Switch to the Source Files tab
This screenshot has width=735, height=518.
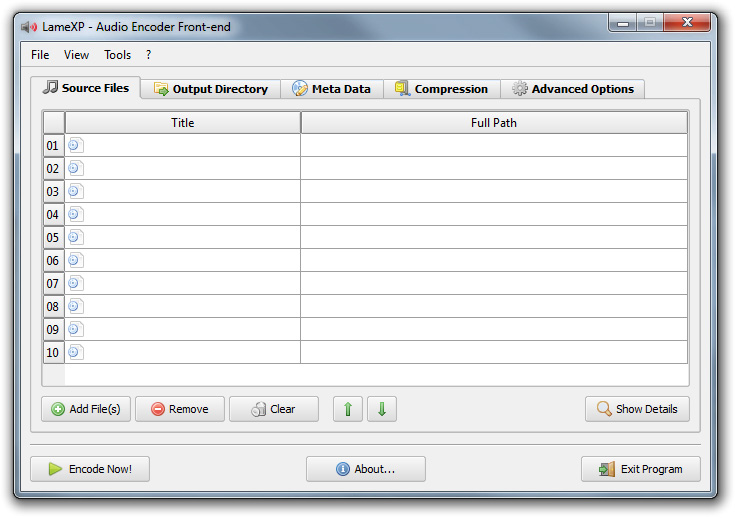click(x=86, y=88)
